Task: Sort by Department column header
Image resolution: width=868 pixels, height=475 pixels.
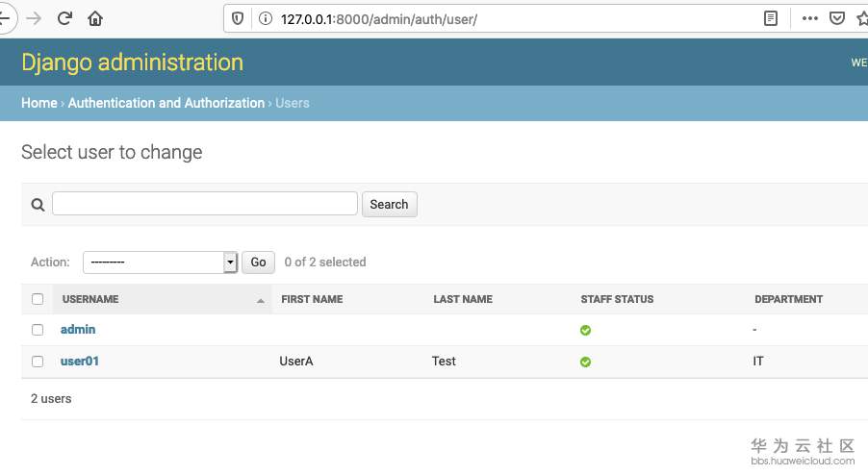Action: coord(788,299)
